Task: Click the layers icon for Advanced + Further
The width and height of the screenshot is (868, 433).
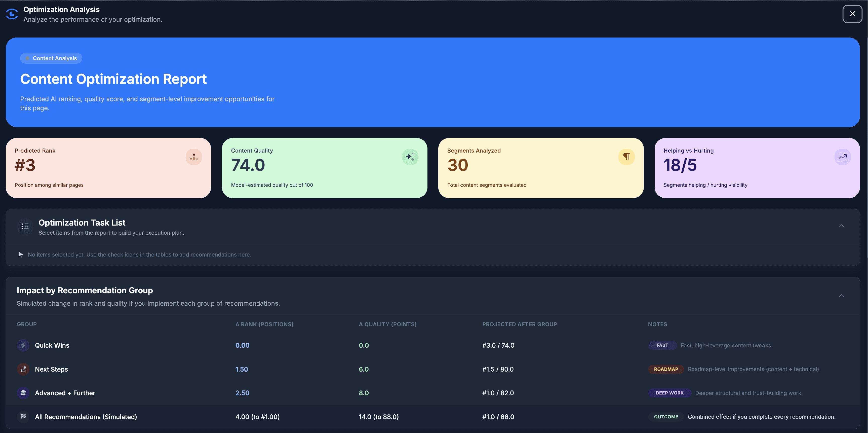Action: 23,393
